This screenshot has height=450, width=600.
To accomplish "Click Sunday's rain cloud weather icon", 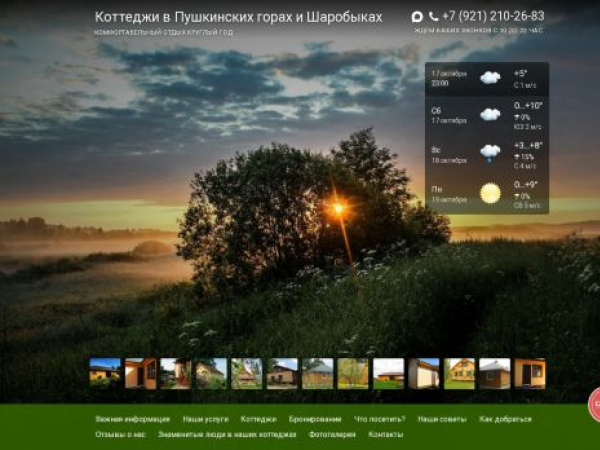I will pos(490,153).
